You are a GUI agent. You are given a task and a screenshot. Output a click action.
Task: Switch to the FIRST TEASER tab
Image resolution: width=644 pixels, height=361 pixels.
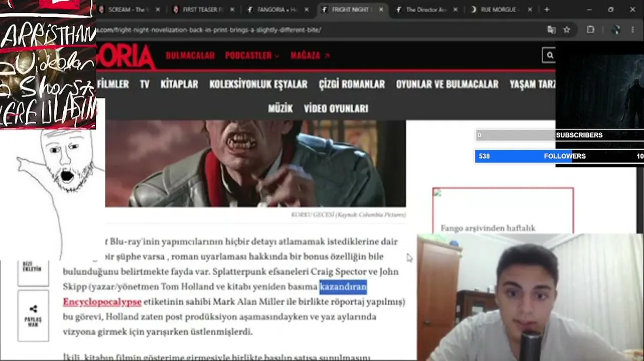click(203, 10)
